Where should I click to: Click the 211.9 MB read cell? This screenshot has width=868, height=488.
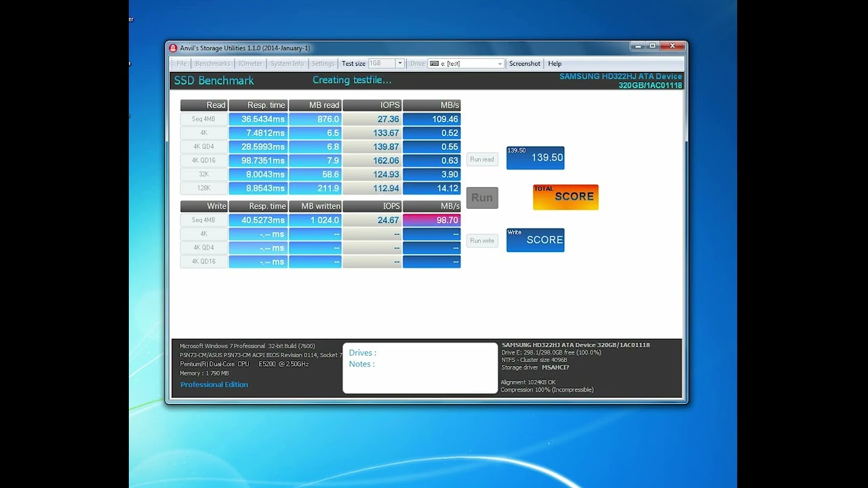(x=315, y=188)
